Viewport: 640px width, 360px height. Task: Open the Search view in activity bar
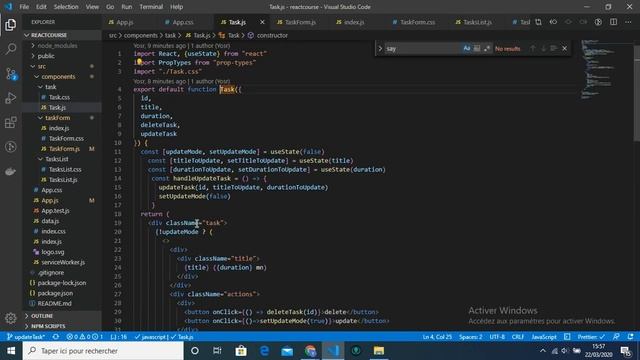click(11, 49)
